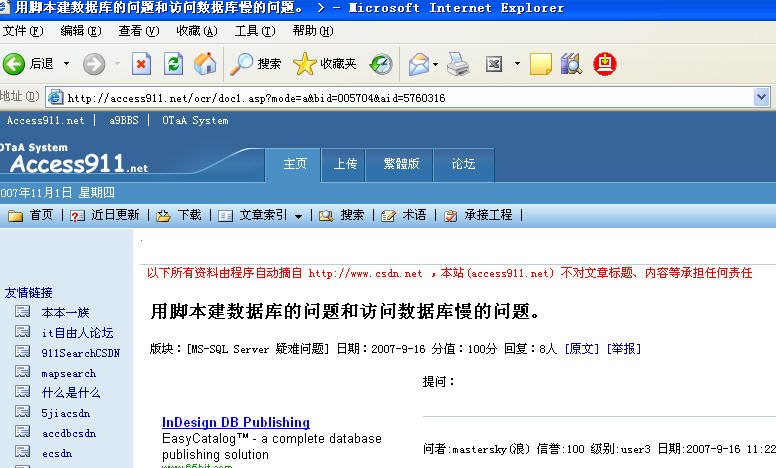The image size is (776, 468).
Task: Click 首页 in navigation bar
Action: 41,215
